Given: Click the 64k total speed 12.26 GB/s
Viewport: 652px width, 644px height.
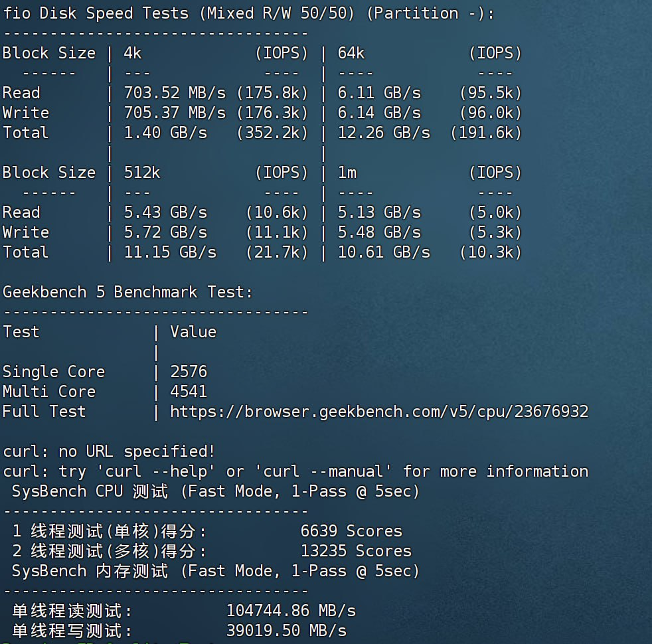Looking at the screenshot, I should pos(384,133).
